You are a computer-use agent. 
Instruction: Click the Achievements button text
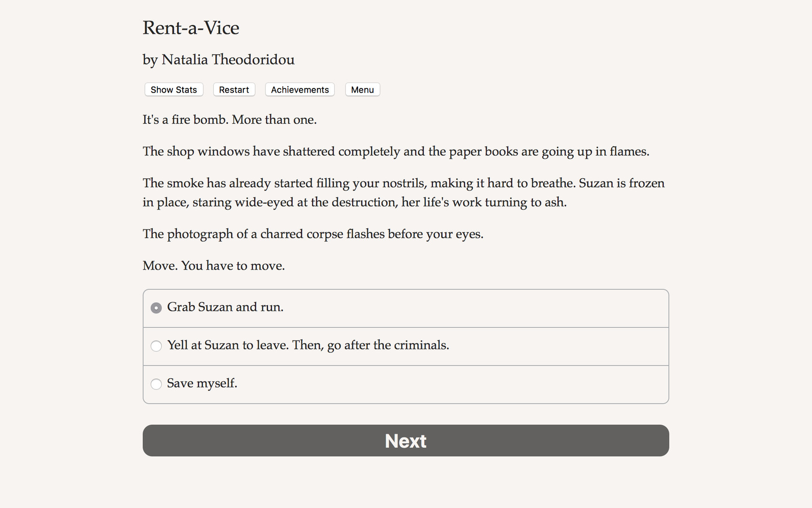[299, 89]
